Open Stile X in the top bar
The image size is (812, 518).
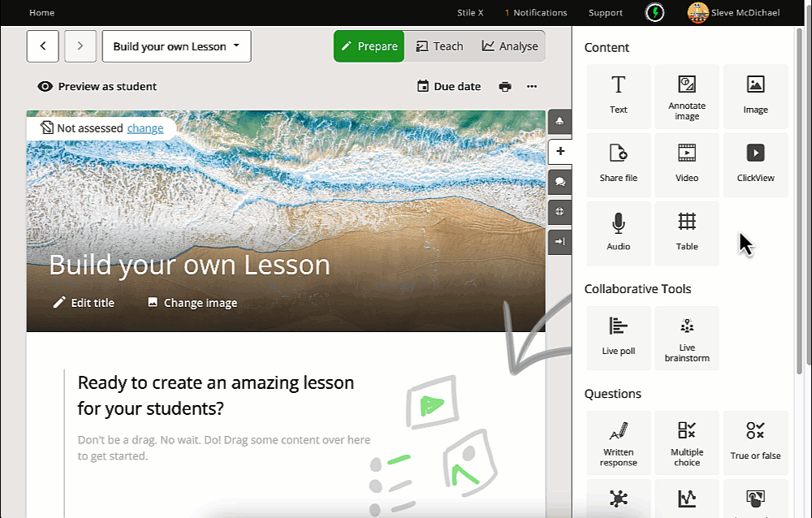[x=470, y=12]
